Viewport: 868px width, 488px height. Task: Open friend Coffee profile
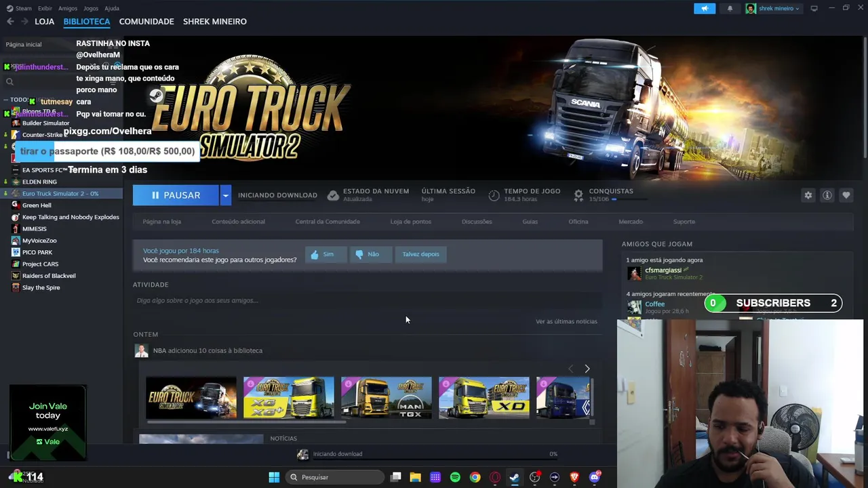(x=654, y=304)
